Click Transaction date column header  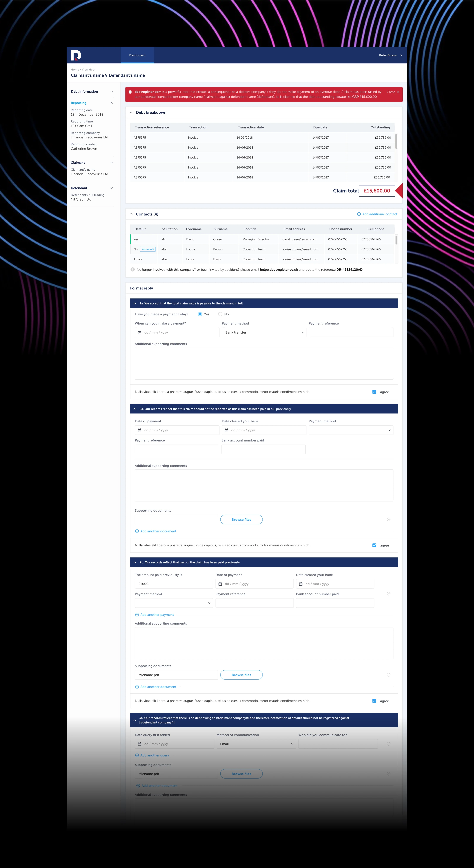(251, 127)
